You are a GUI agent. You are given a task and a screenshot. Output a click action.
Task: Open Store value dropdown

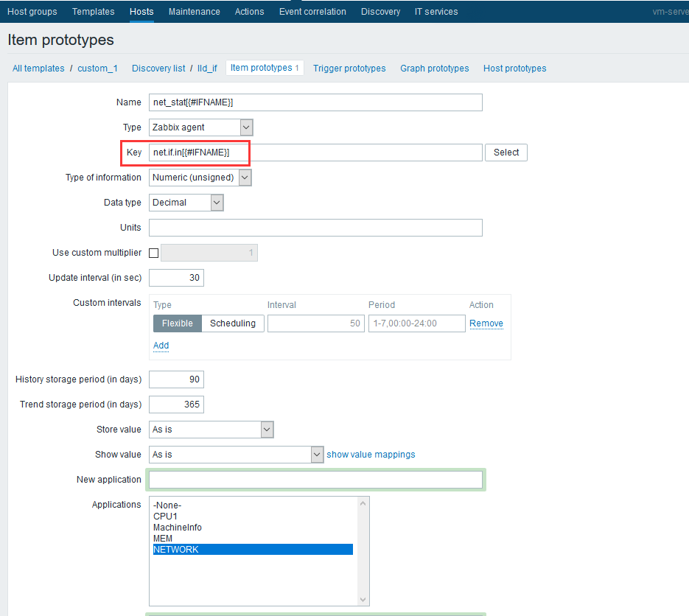[211, 430]
